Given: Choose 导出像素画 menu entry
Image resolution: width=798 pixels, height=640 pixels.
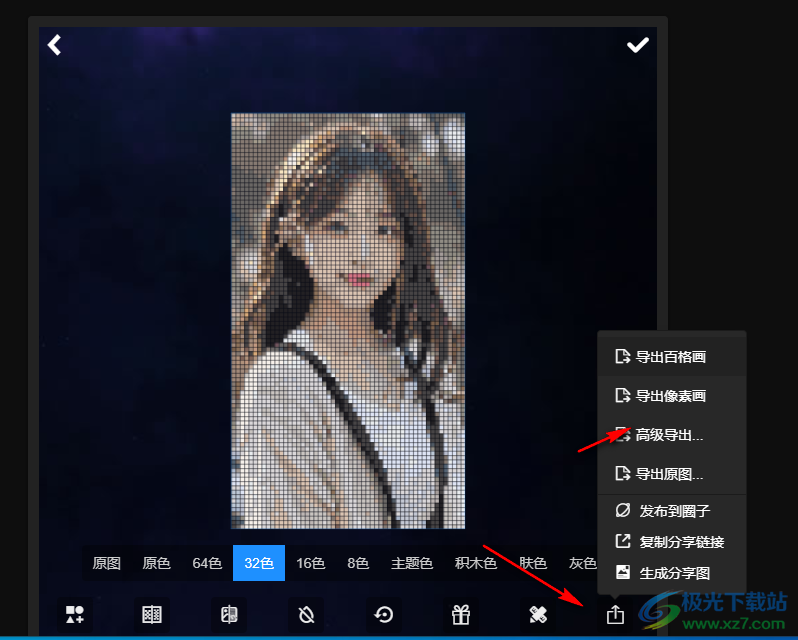Looking at the screenshot, I should [x=671, y=396].
